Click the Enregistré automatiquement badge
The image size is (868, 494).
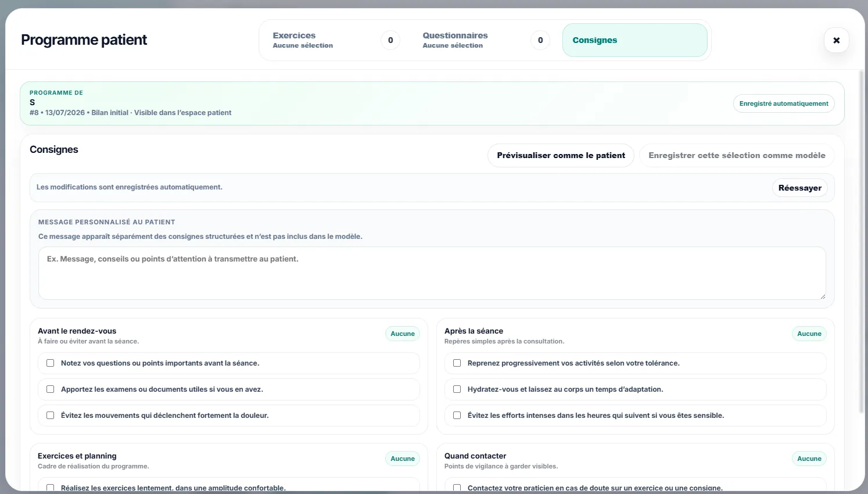[784, 103]
